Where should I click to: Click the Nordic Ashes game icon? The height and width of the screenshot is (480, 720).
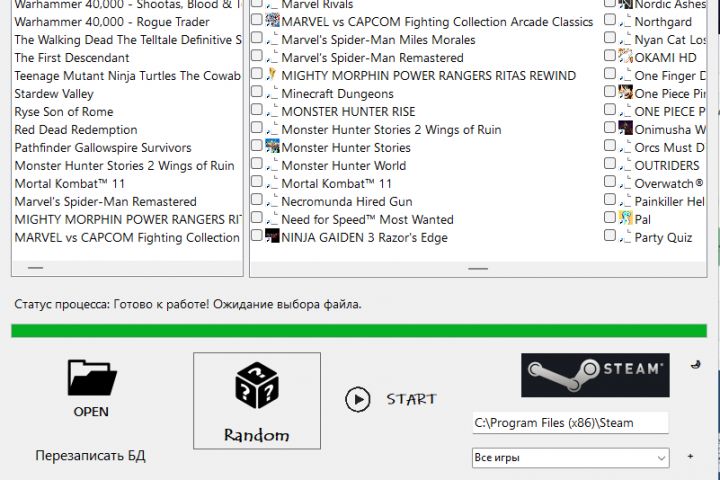pos(625,4)
